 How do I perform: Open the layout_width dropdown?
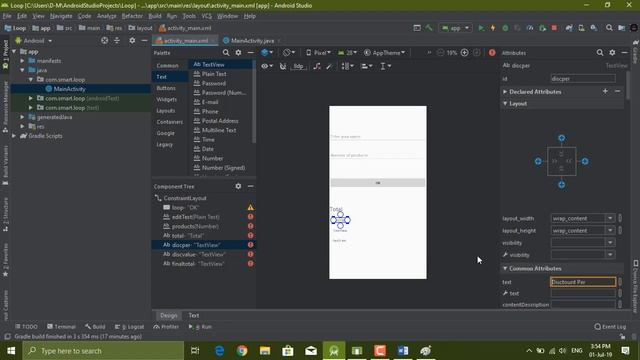(610, 218)
